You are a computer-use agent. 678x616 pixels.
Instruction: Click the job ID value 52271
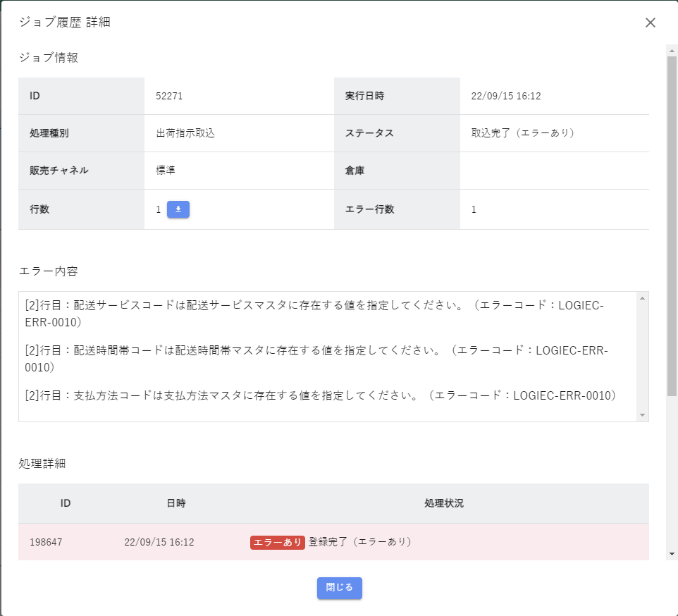tap(169, 96)
